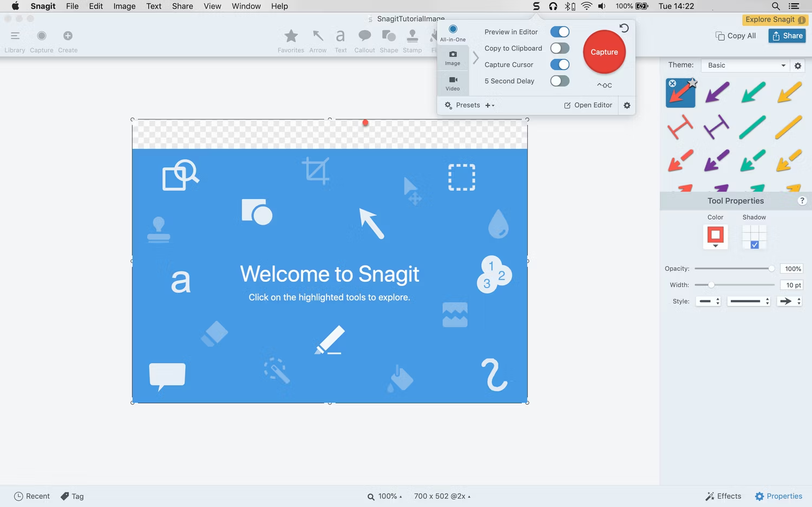Open the Image menu
This screenshot has width=812, height=507.
[x=125, y=6]
